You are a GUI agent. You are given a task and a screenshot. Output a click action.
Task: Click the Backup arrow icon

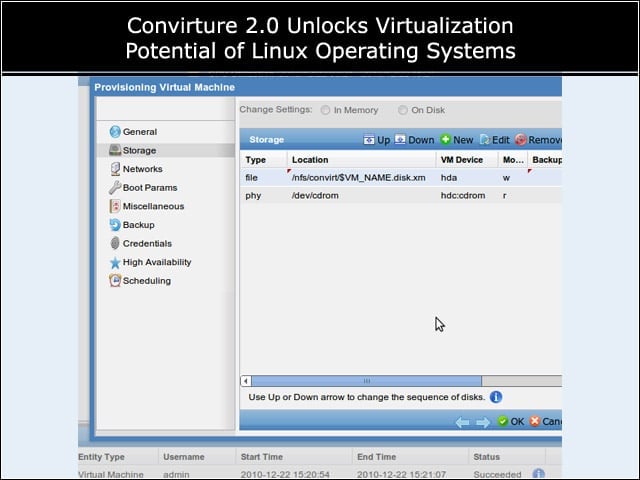tap(115, 225)
